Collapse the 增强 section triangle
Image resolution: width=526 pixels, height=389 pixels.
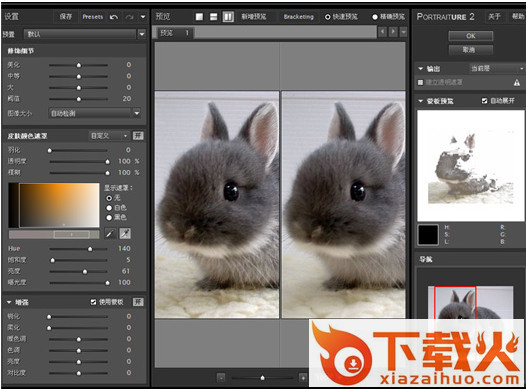point(9,302)
